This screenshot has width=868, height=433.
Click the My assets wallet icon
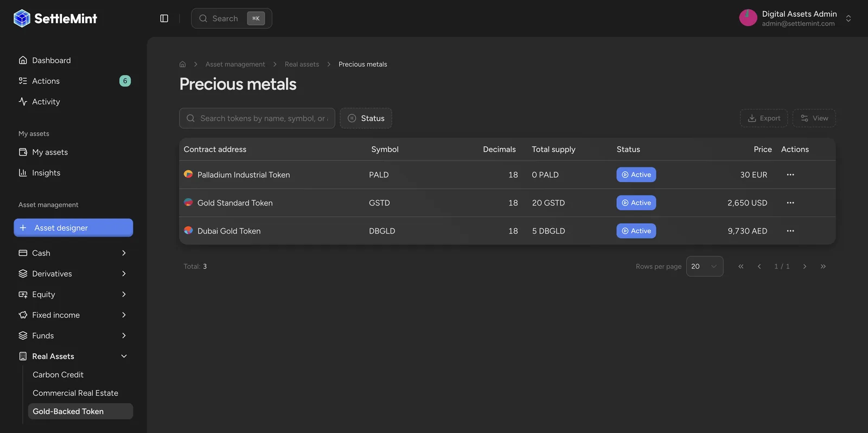pyautogui.click(x=23, y=152)
